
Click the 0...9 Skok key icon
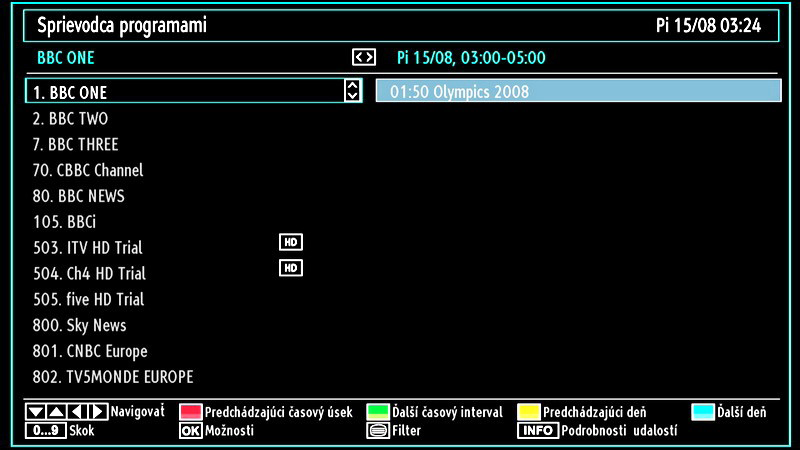pyautogui.click(x=45, y=431)
